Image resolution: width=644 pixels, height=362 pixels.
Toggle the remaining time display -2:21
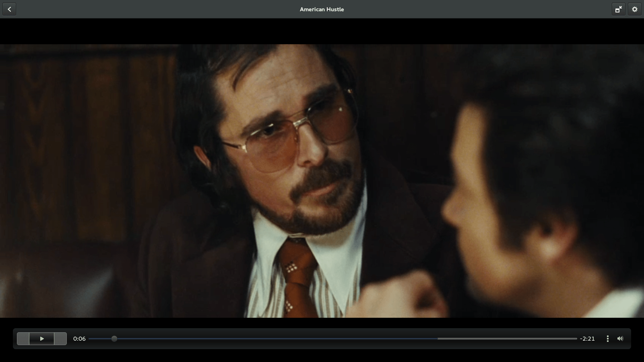(x=587, y=339)
